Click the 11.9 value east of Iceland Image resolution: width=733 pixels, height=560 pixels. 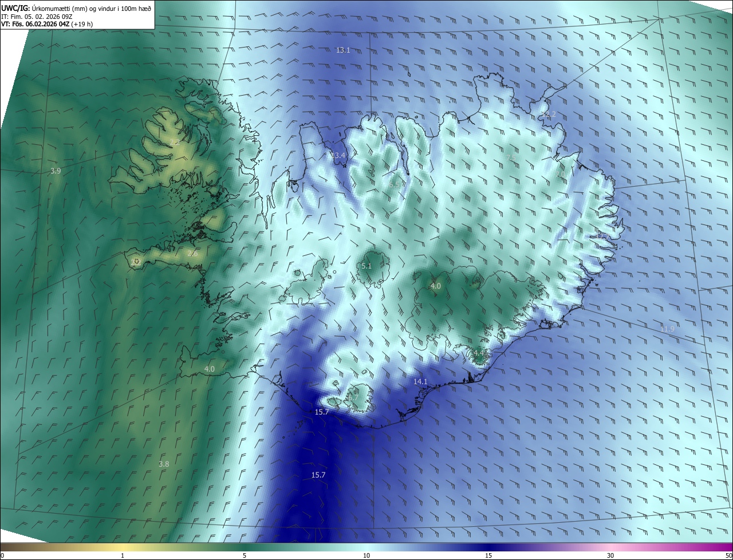click(667, 329)
